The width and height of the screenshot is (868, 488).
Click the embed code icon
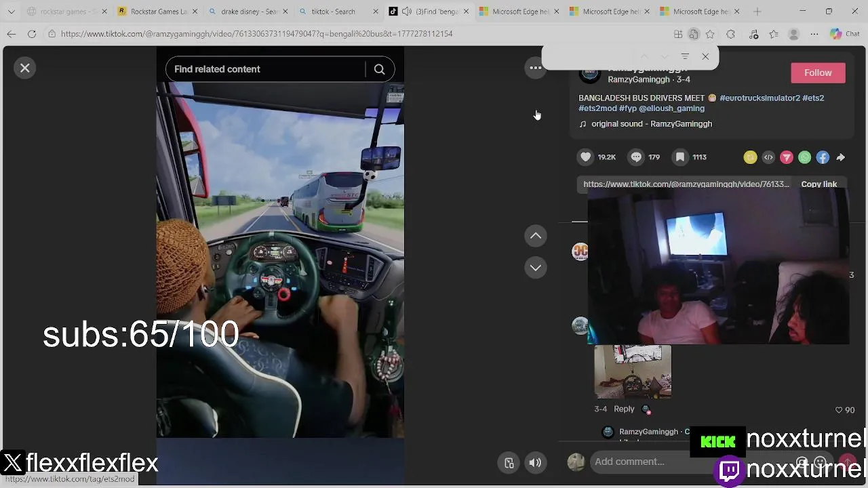click(768, 157)
